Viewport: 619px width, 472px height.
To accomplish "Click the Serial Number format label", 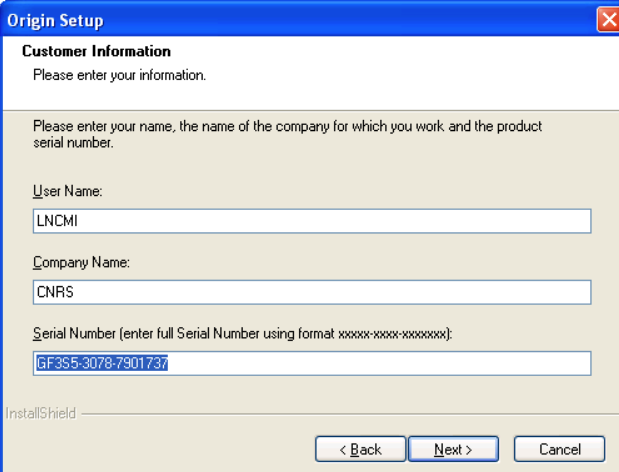I will (x=242, y=334).
